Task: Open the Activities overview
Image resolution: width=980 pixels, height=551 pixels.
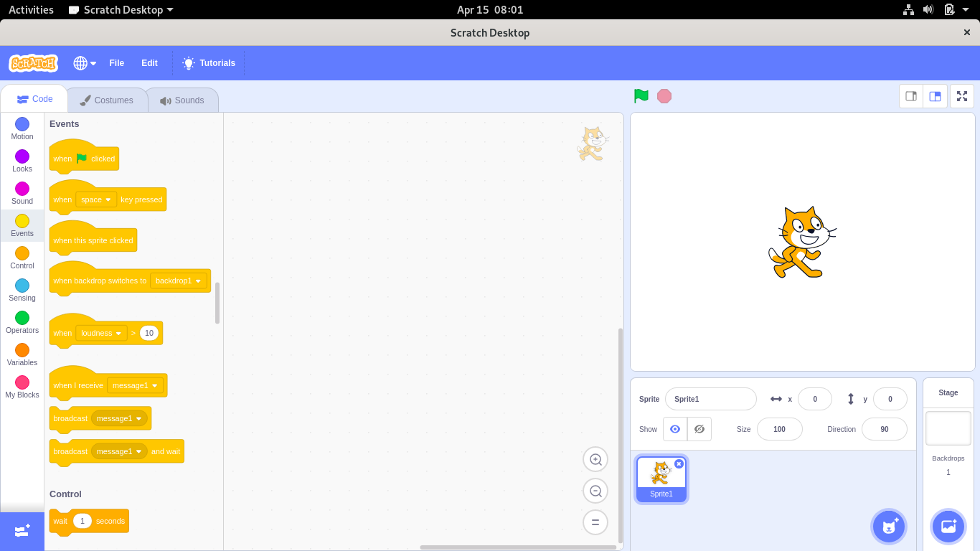Action: pos(31,9)
